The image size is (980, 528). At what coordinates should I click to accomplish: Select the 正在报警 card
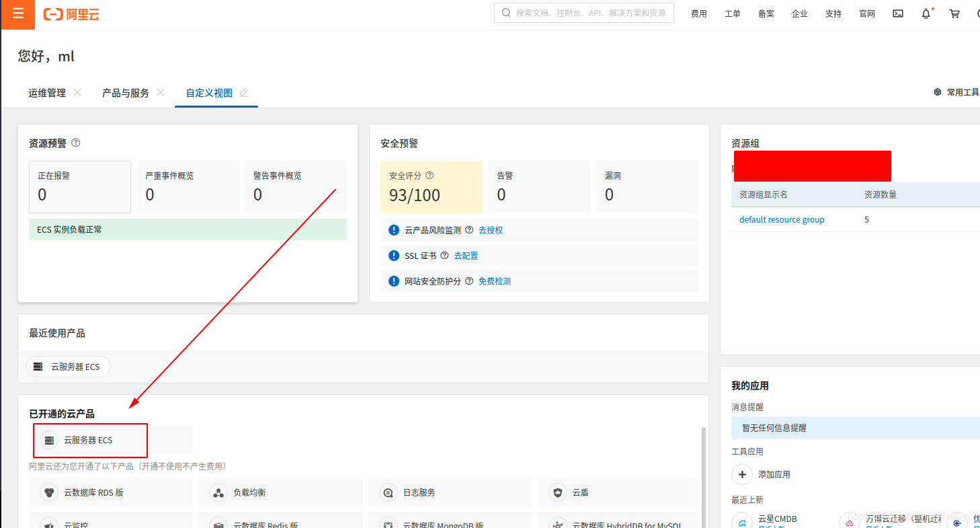pos(80,186)
